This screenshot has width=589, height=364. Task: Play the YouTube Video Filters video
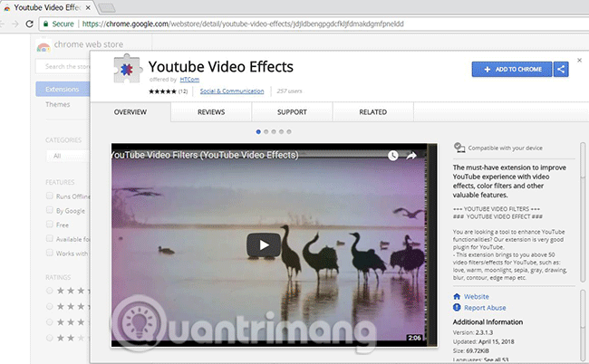pyautogui.click(x=264, y=245)
